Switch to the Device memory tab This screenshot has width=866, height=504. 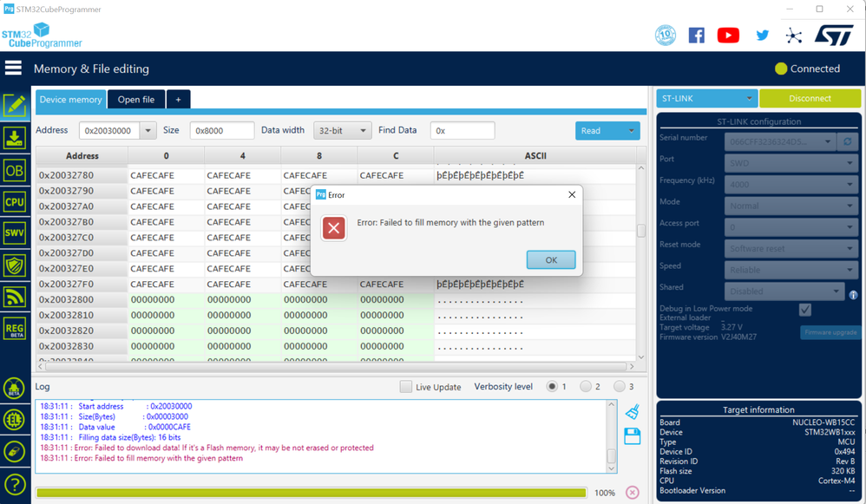click(x=70, y=100)
